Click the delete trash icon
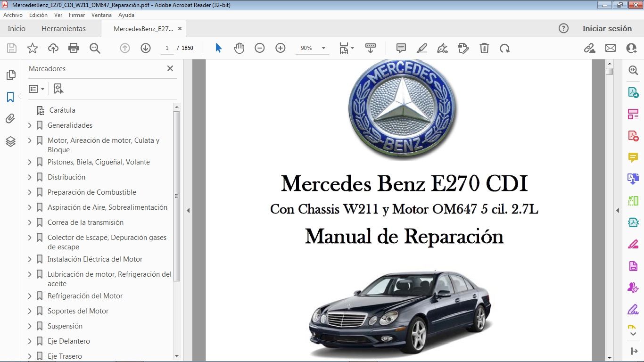 coord(484,48)
